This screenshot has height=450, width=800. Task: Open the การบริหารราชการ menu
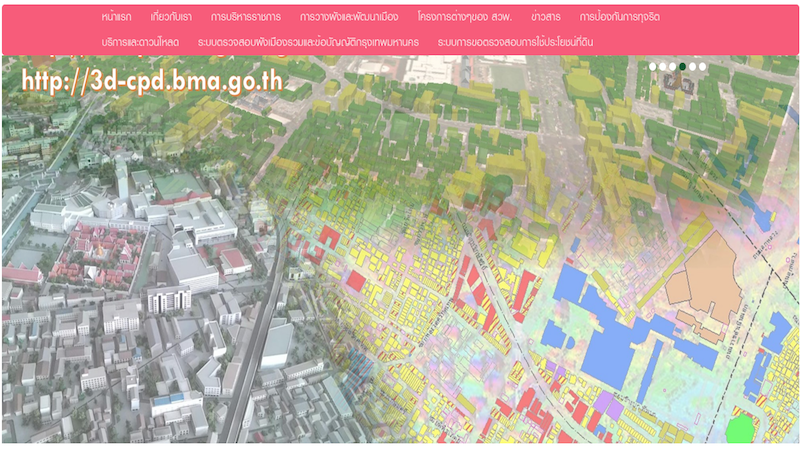(246, 17)
